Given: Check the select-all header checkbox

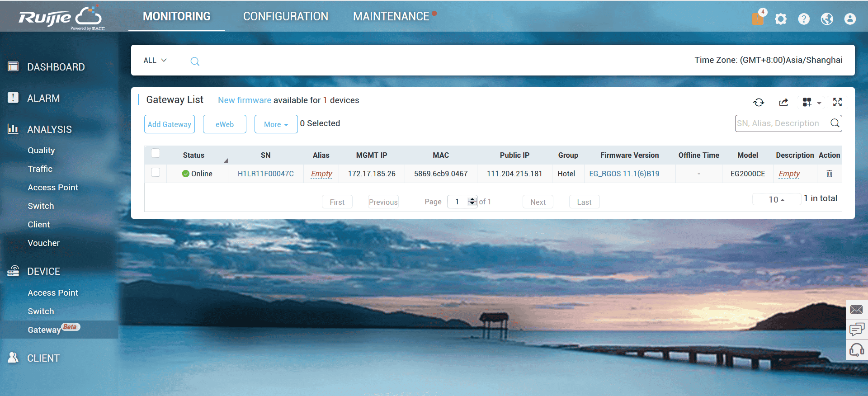Looking at the screenshot, I should click(156, 153).
